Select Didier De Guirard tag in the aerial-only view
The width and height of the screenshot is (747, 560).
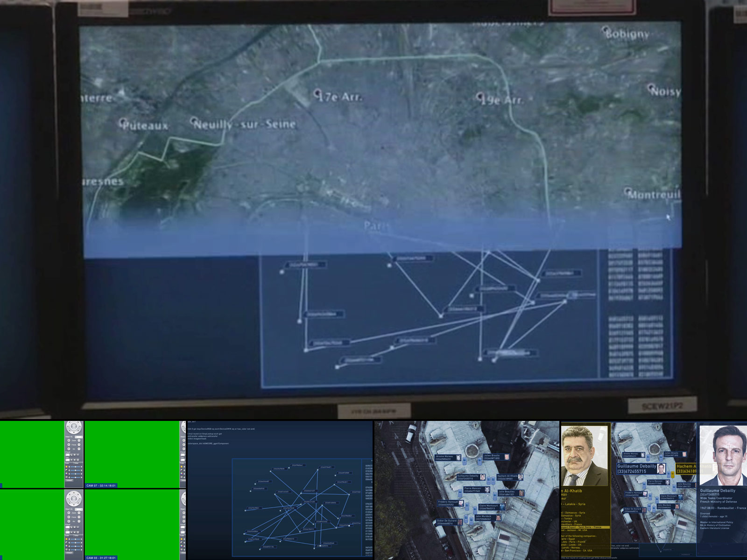(449, 522)
